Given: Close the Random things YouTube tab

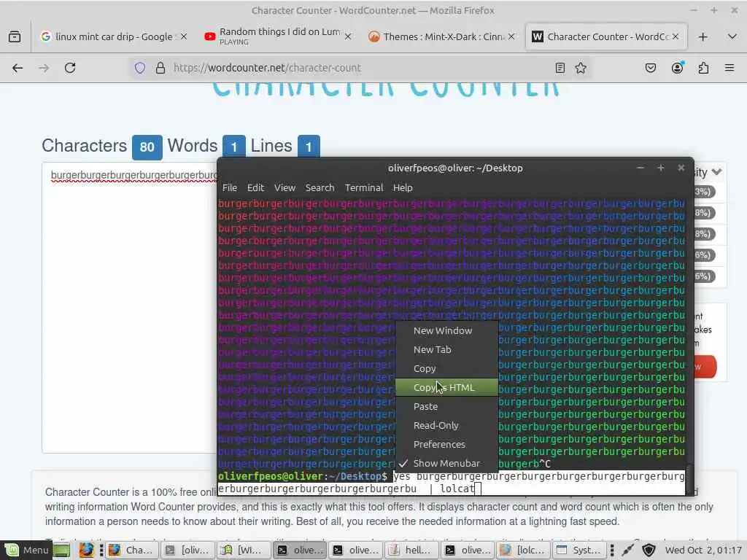Looking at the screenshot, I should [x=348, y=36].
